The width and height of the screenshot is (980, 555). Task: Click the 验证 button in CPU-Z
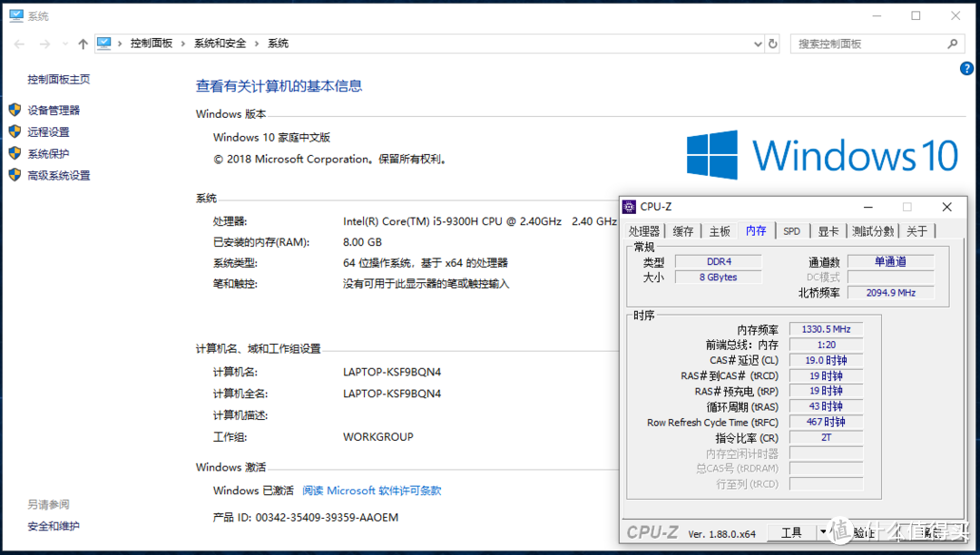point(865,532)
